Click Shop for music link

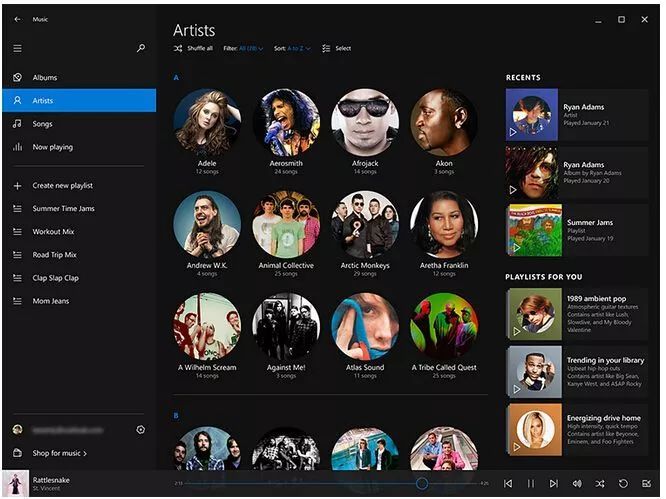pyautogui.click(x=59, y=453)
